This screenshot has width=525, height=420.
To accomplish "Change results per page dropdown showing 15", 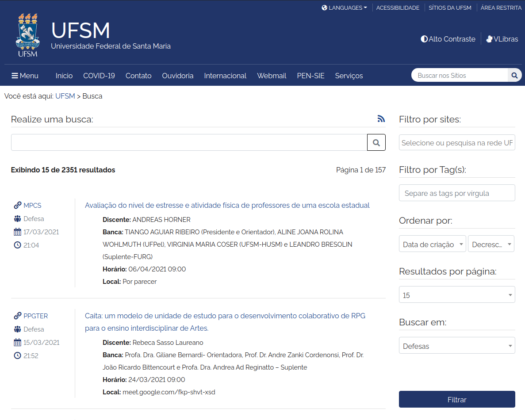I will point(457,295).
